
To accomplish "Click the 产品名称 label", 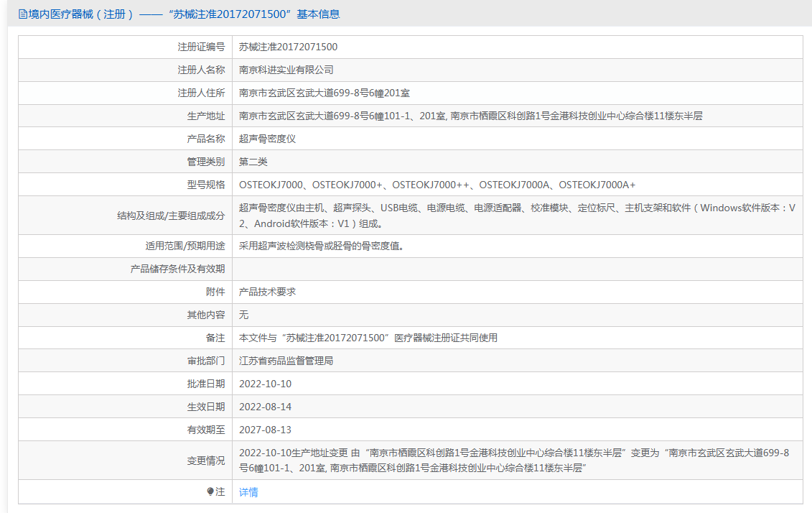I will (206, 139).
